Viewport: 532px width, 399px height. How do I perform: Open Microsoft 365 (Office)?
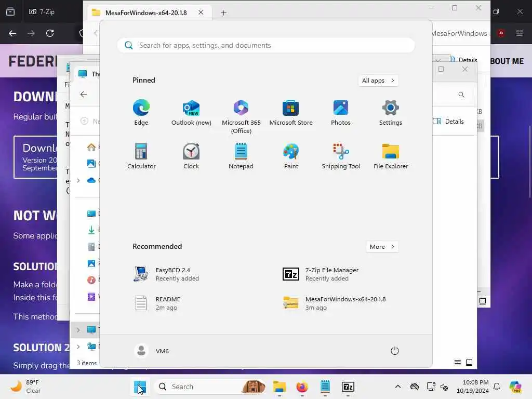(x=241, y=117)
